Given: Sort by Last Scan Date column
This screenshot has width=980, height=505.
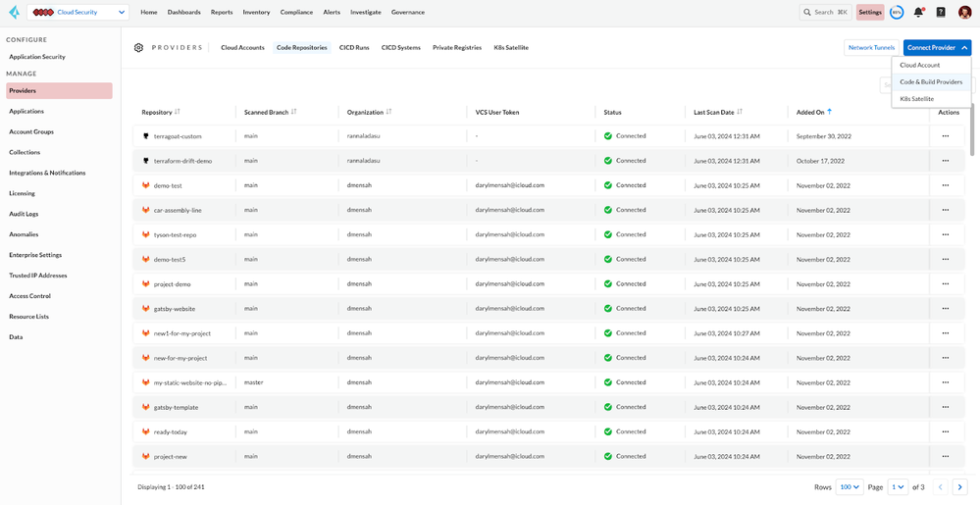Looking at the screenshot, I should click(739, 112).
